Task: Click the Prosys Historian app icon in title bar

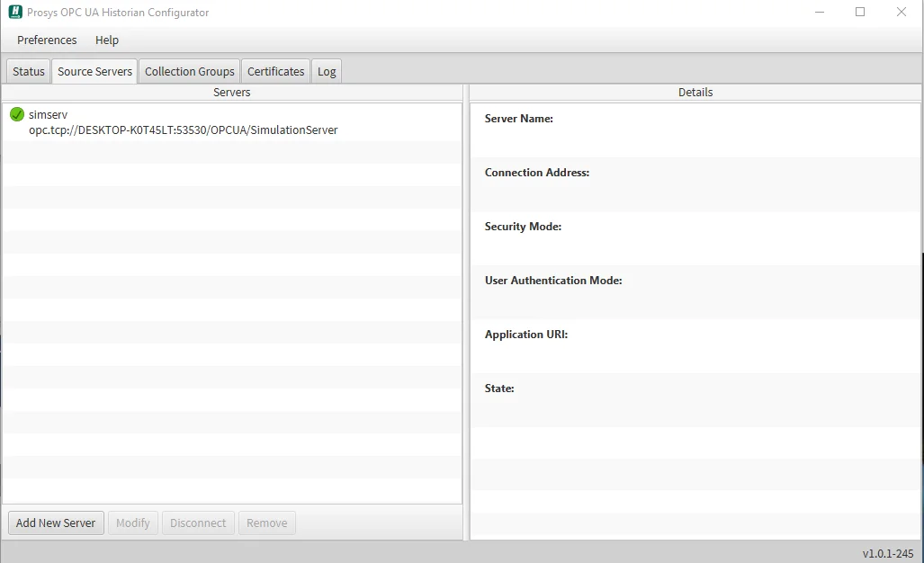Action: (15, 12)
